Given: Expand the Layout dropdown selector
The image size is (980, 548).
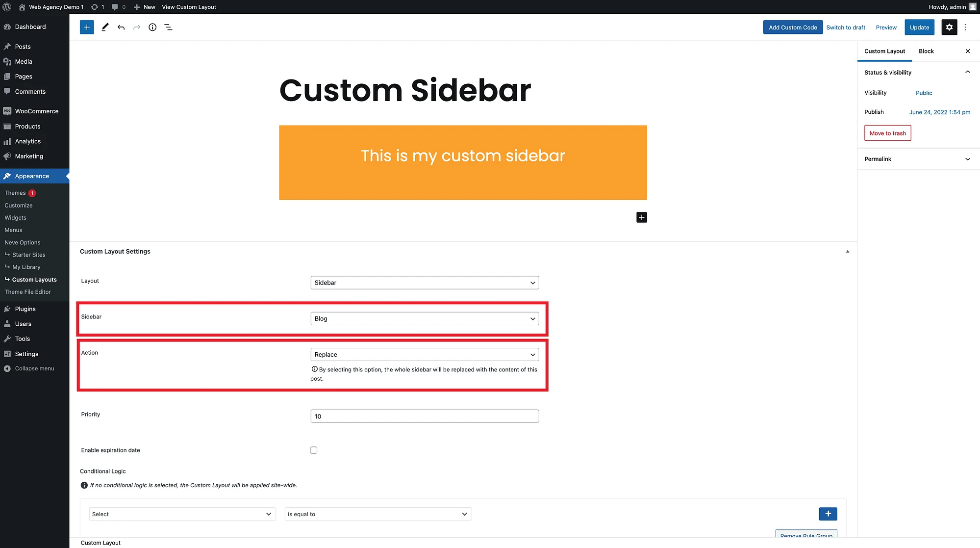Looking at the screenshot, I should pos(425,282).
